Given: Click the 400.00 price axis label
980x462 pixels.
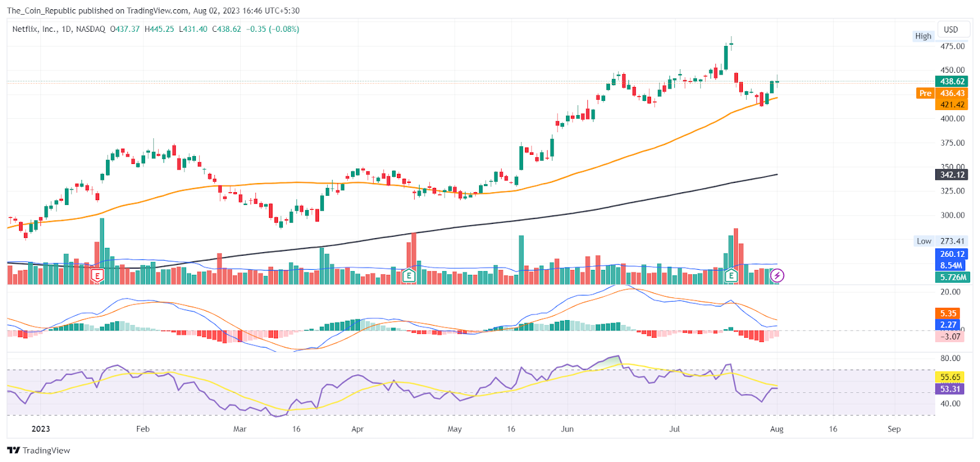Looking at the screenshot, I should tap(952, 119).
